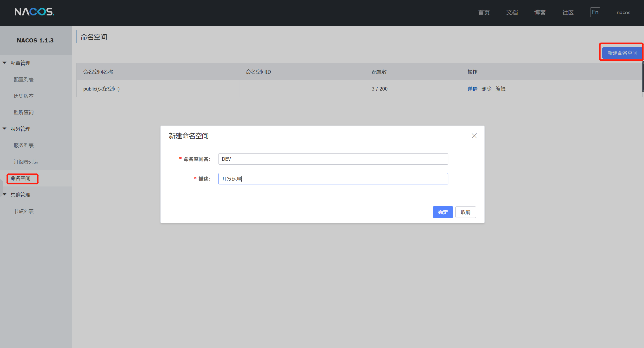
Task: Open 配置列表 in the sidebar
Action: [24, 79]
